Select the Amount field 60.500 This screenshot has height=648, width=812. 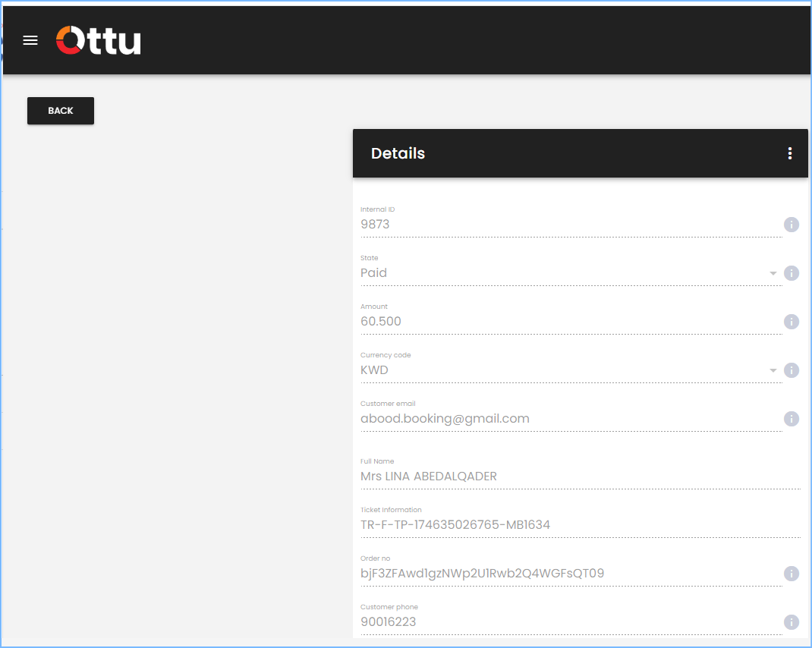(x=571, y=322)
